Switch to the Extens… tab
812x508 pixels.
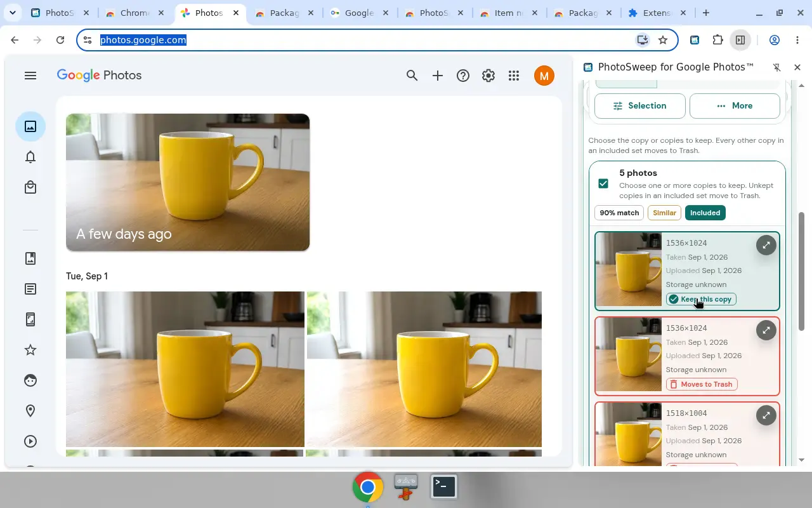pyautogui.click(x=658, y=13)
